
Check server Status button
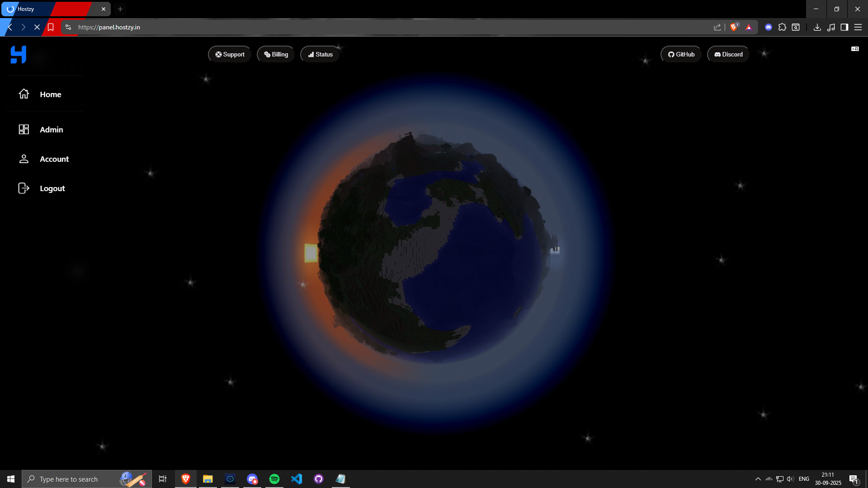click(320, 54)
